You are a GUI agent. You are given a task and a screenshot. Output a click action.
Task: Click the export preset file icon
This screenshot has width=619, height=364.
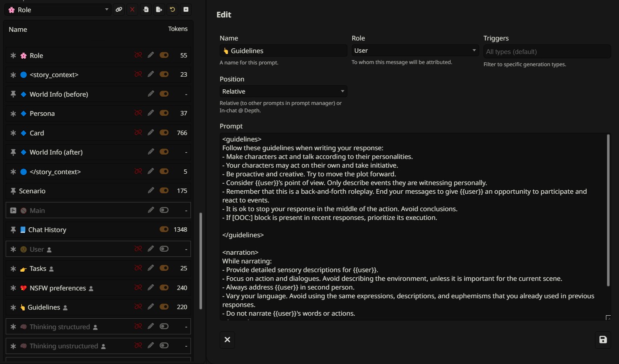(159, 10)
